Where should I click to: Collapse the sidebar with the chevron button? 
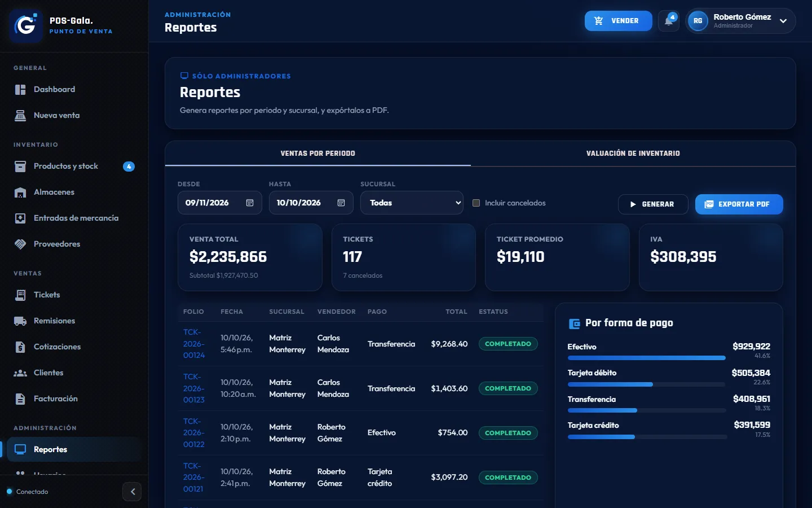point(132,492)
